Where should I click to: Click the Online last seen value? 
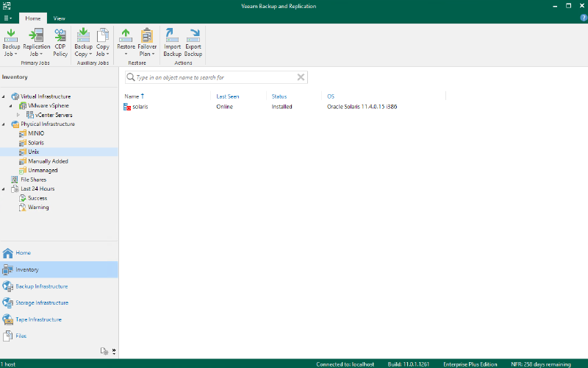[225, 107]
